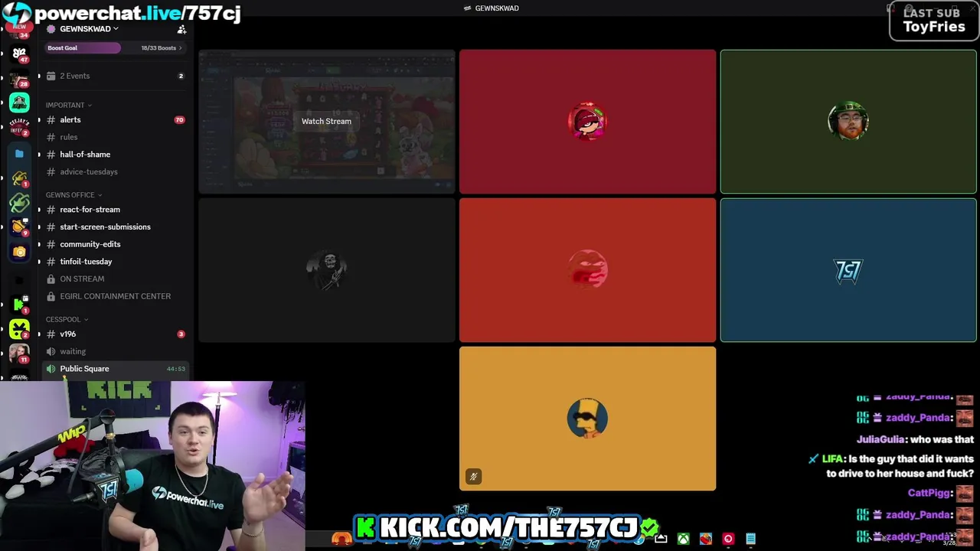Click the orange icon at taskbar left

341,539
